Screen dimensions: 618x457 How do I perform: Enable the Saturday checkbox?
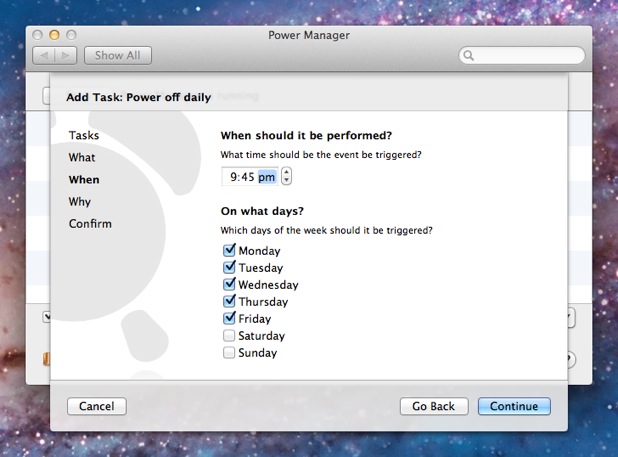tap(229, 335)
